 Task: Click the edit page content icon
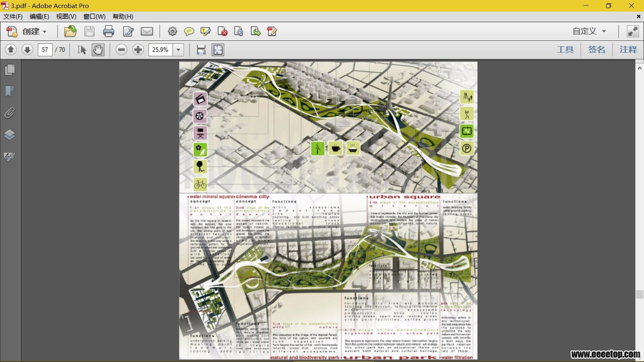(272, 31)
